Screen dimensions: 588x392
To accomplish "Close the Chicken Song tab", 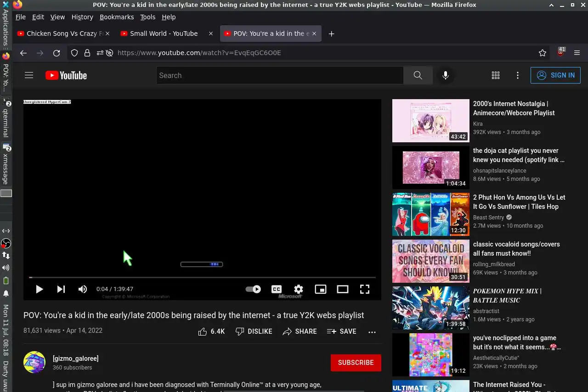I will click(107, 34).
